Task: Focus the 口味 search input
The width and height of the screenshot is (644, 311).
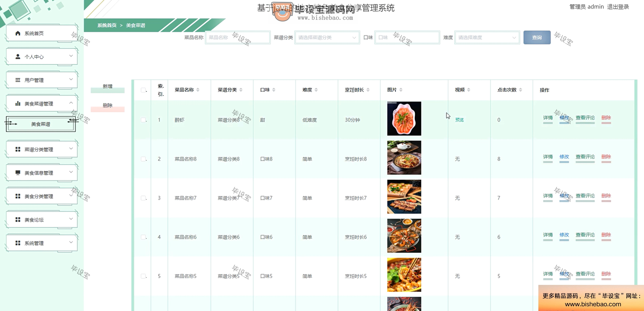Action: [407, 37]
